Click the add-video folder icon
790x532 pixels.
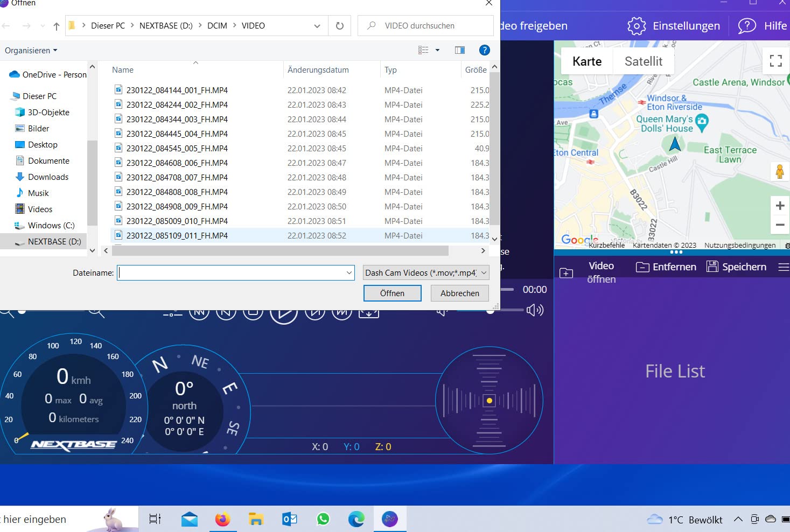pyautogui.click(x=567, y=273)
